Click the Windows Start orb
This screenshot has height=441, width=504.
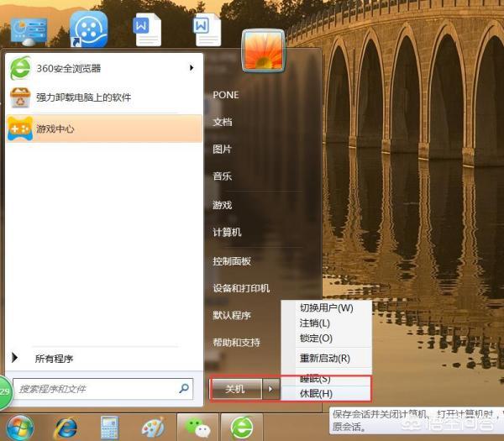[20, 428]
